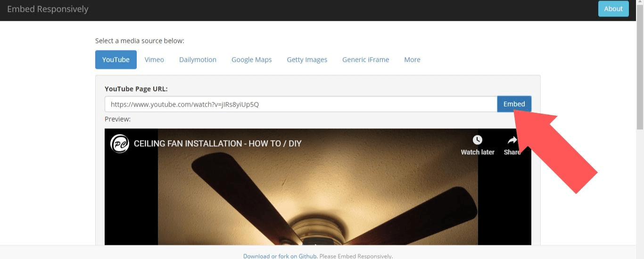
Task: Open Download or fork on Github link
Action: [280, 256]
